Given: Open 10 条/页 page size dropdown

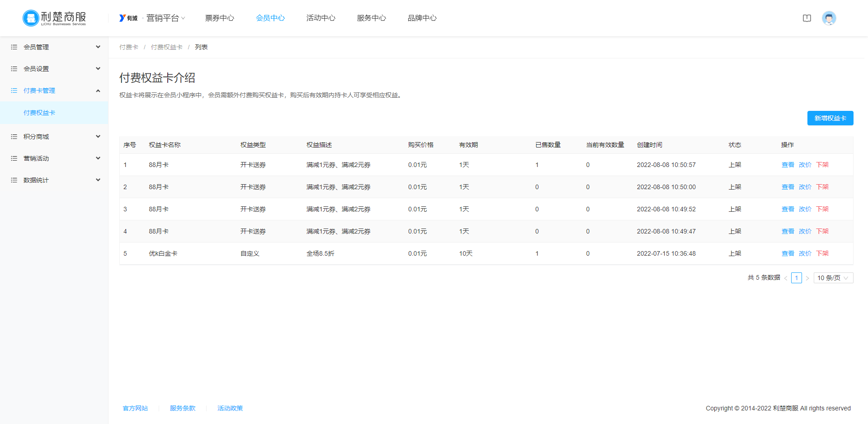Looking at the screenshot, I should [834, 278].
